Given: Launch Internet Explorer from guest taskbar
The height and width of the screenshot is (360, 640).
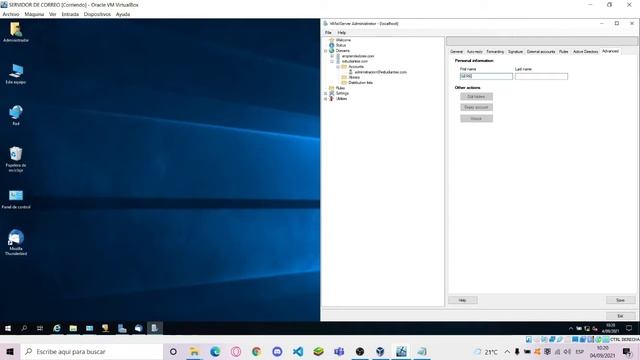Looking at the screenshot, I should click(57, 328).
